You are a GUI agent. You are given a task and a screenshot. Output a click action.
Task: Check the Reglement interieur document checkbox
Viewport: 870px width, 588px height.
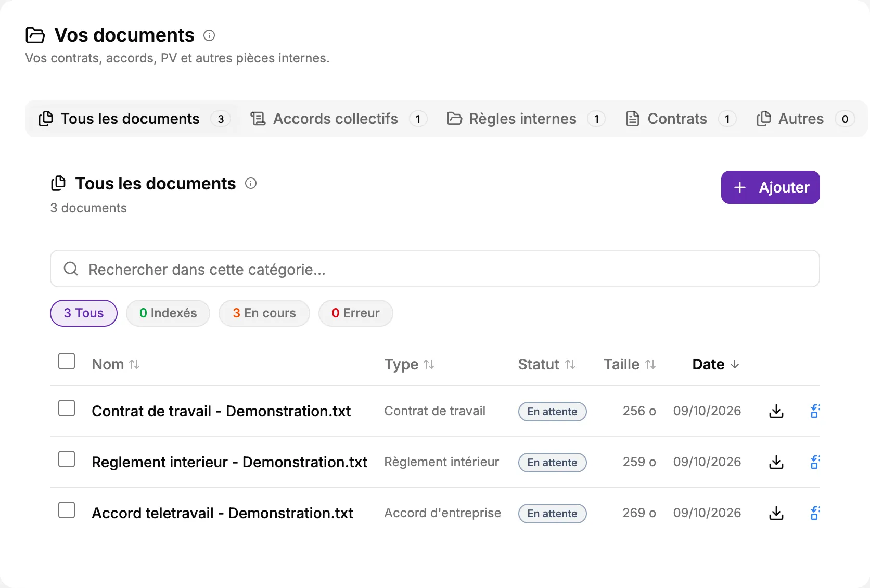tap(67, 459)
